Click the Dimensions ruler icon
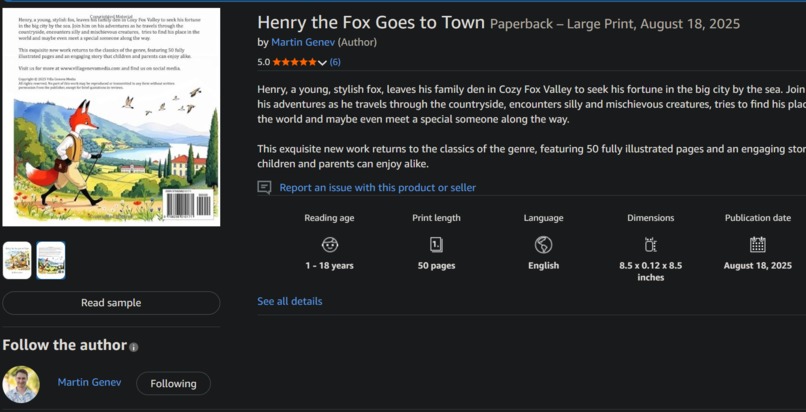806x412 pixels. (x=650, y=245)
